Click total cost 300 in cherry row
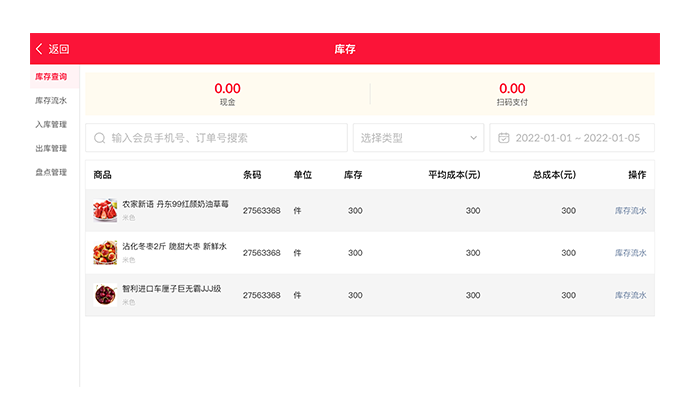The image size is (690, 420). click(x=569, y=295)
